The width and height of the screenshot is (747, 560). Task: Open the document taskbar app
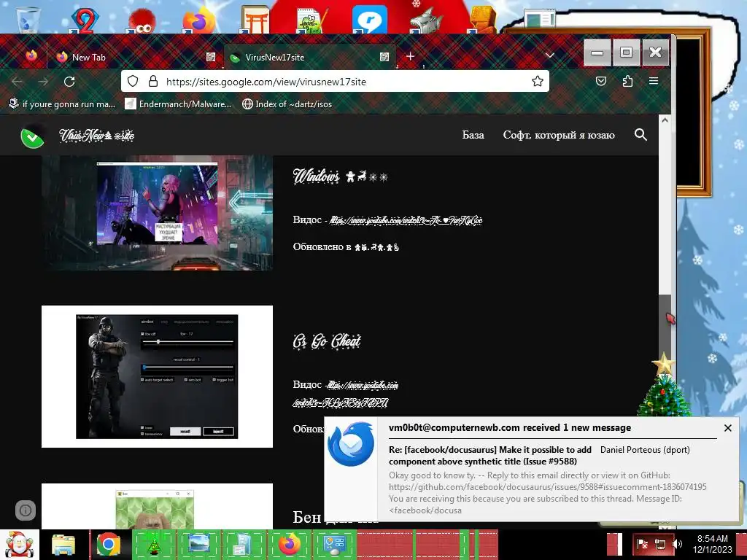pyautogui.click(x=244, y=545)
